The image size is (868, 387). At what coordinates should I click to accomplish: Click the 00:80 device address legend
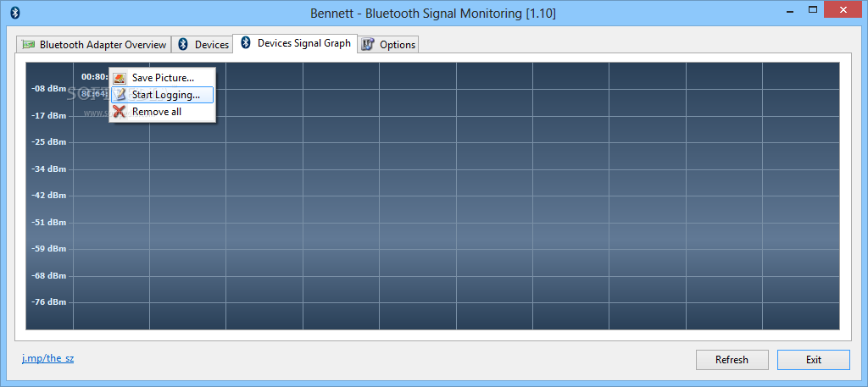pyautogui.click(x=95, y=77)
